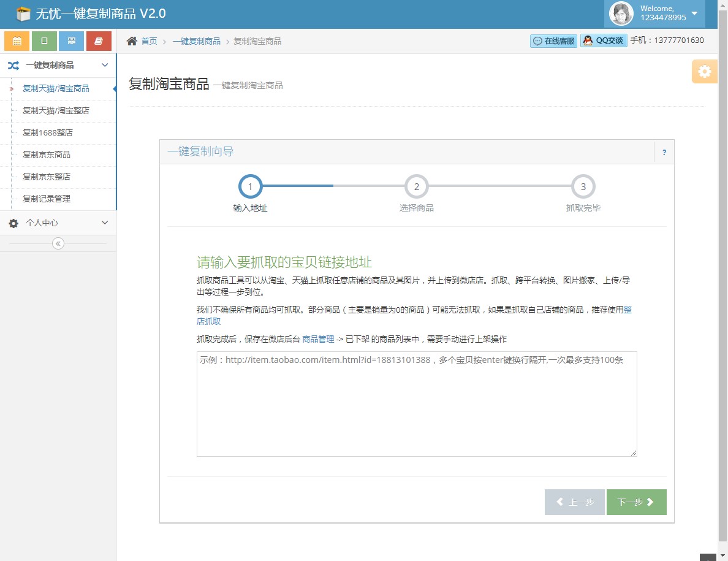Click the 商品管理 link
Image resolution: width=728 pixels, height=561 pixels.
tap(318, 339)
